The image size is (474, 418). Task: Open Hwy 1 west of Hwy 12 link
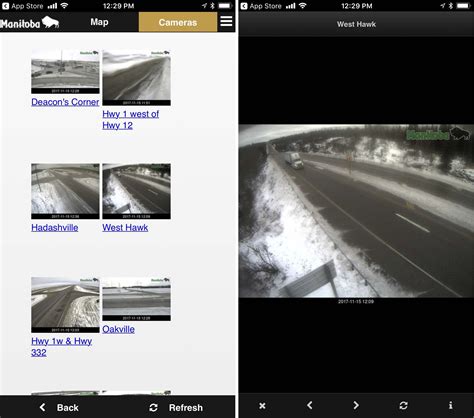[x=130, y=120]
